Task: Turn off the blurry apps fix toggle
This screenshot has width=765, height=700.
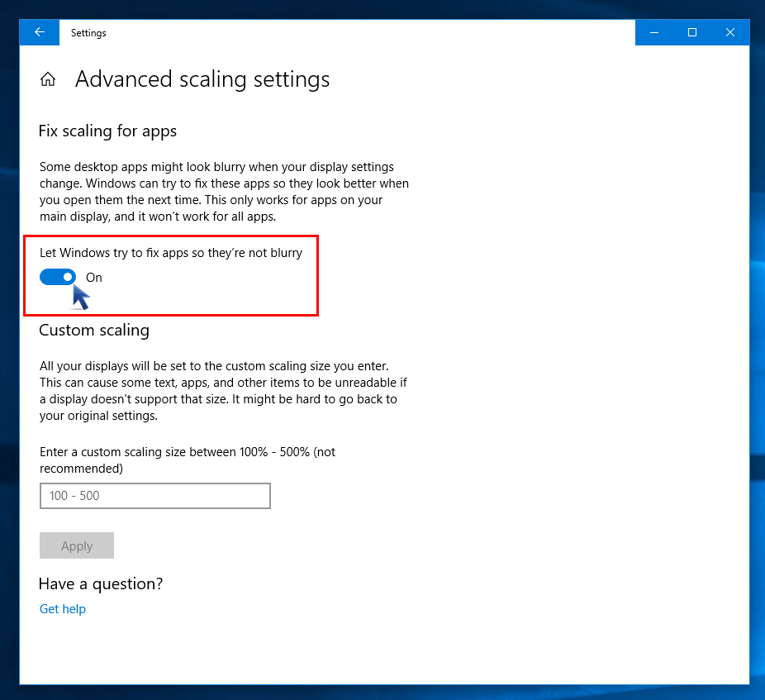Action: click(x=58, y=277)
